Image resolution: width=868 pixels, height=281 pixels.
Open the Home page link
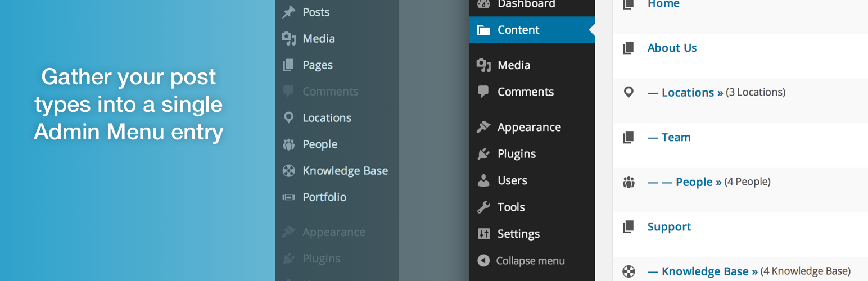[x=663, y=4]
